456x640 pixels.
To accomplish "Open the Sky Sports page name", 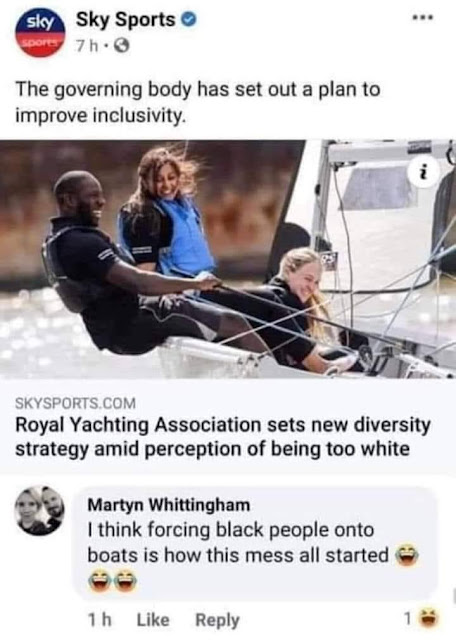I will coord(126,20).
